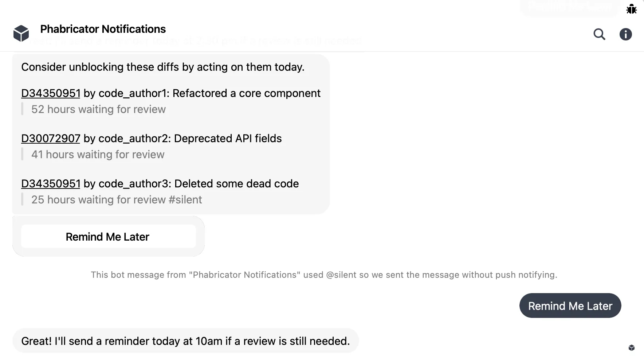Screen dimensions: 644x358
Task: Select the Phabricator Notifications chat title
Action: click(x=103, y=29)
